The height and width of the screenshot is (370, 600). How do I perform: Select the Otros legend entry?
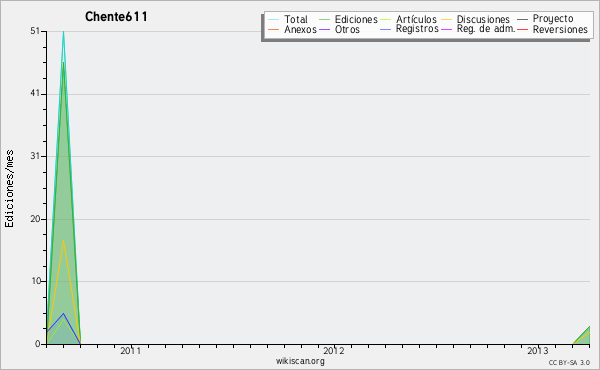(x=339, y=29)
